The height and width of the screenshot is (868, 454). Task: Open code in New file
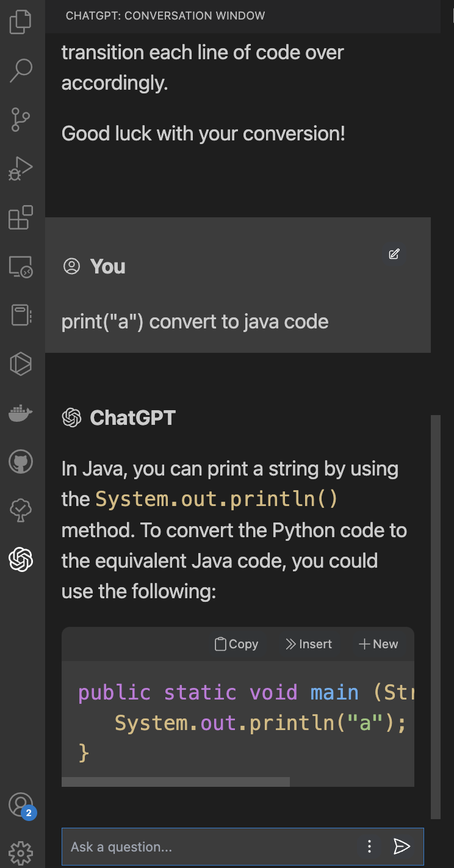(x=378, y=644)
